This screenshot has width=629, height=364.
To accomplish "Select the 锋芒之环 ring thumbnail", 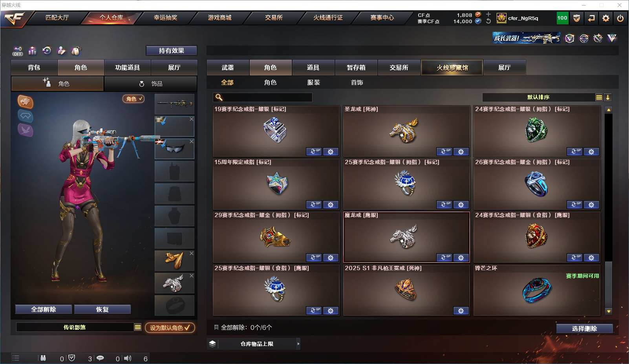I will 537,291.
